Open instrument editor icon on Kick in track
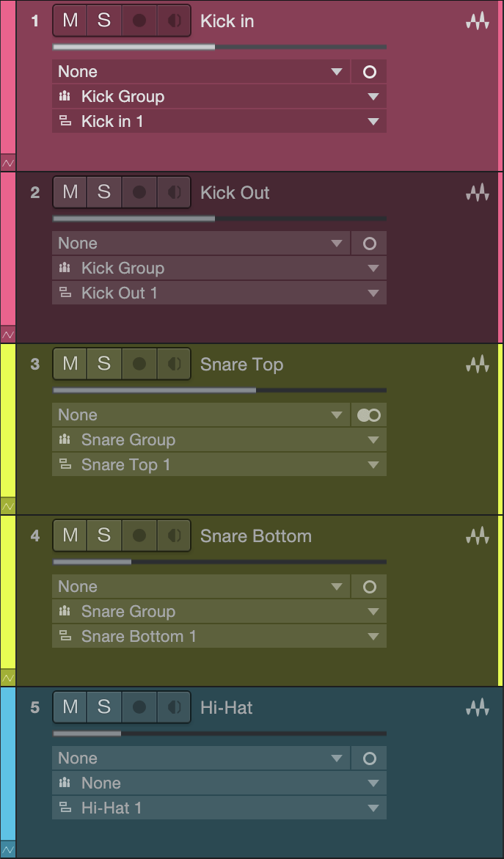 click(x=477, y=21)
